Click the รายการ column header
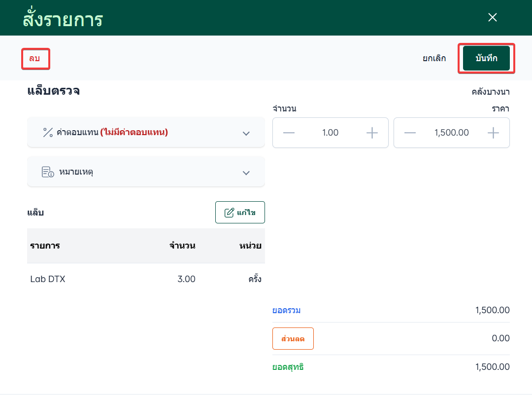Image resolution: width=532 pixels, height=397 pixels. (45, 246)
